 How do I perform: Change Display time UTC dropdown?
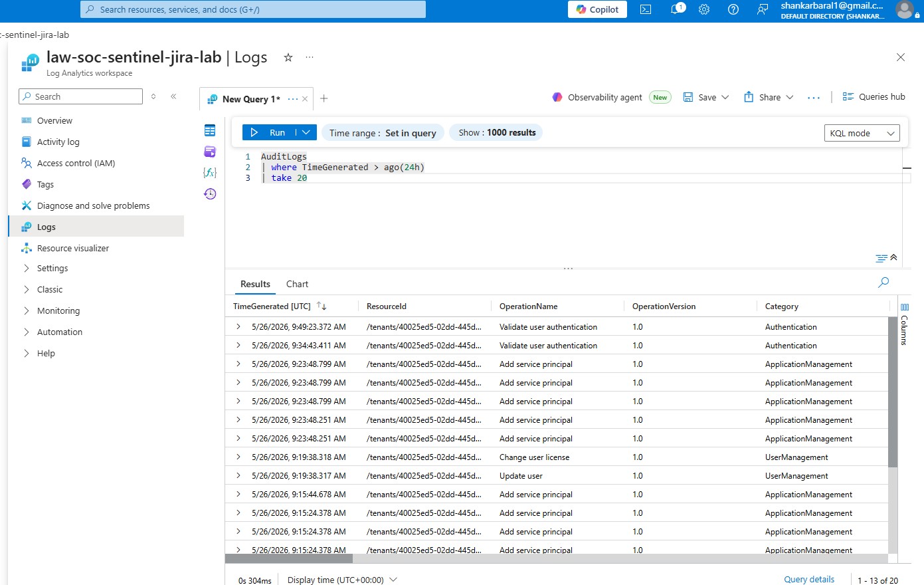[342, 580]
